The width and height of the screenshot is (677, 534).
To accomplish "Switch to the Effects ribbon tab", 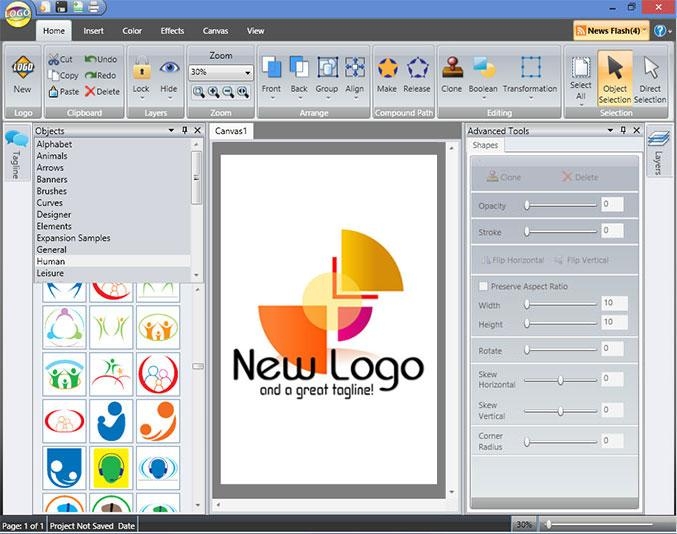I will (x=172, y=31).
